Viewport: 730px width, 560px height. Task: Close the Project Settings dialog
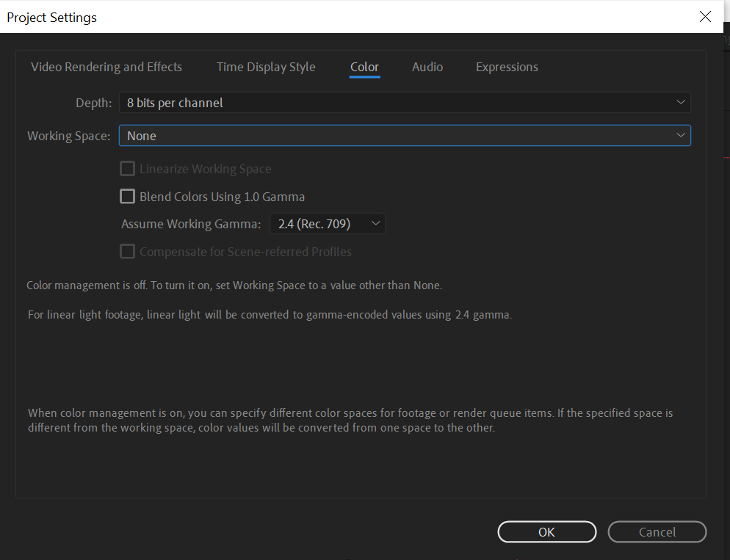(705, 16)
